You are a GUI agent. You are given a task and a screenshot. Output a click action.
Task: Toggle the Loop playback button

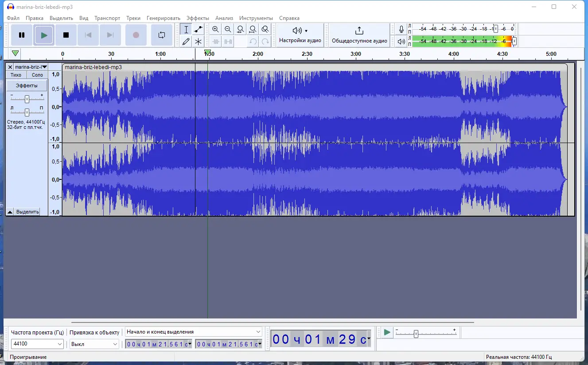[x=162, y=35]
